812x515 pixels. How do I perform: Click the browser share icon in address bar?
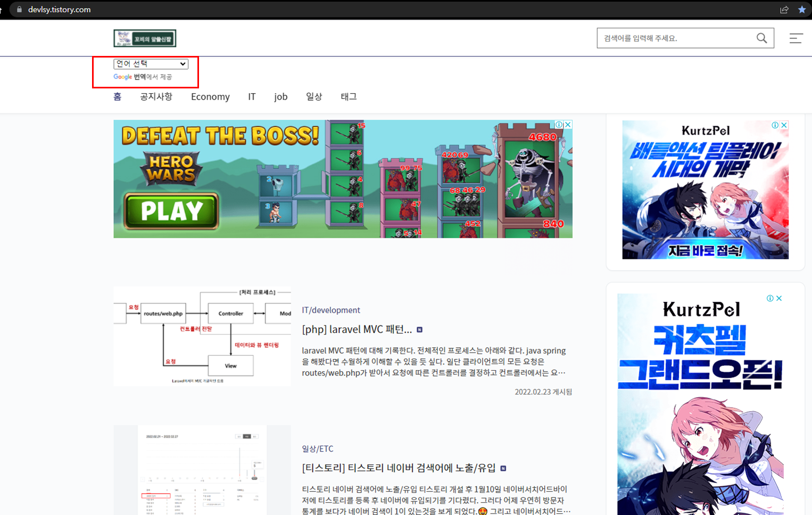(784, 10)
